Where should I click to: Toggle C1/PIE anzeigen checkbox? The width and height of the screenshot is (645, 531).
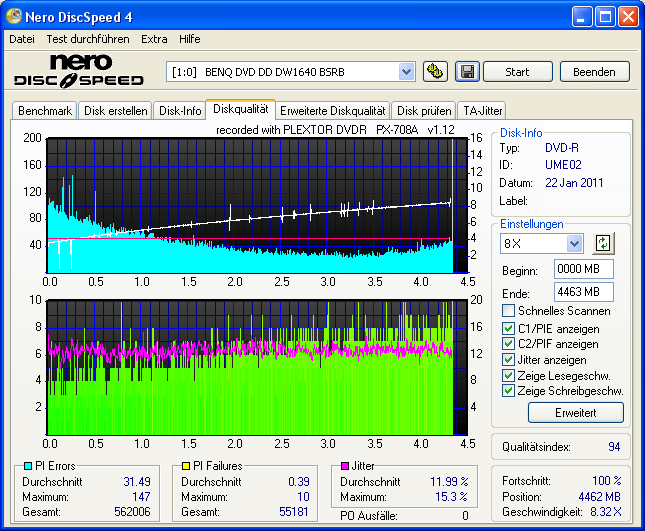tap(508, 329)
